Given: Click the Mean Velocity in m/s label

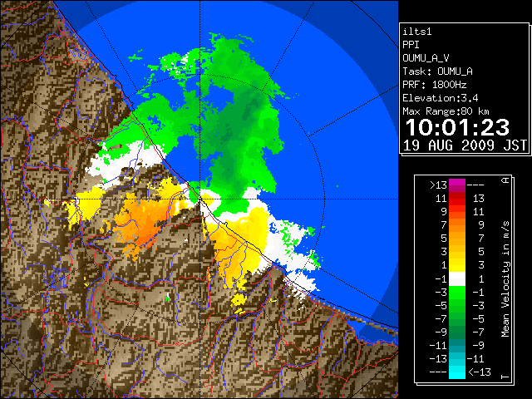Looking at the screenshot, I should coord(505,279).
